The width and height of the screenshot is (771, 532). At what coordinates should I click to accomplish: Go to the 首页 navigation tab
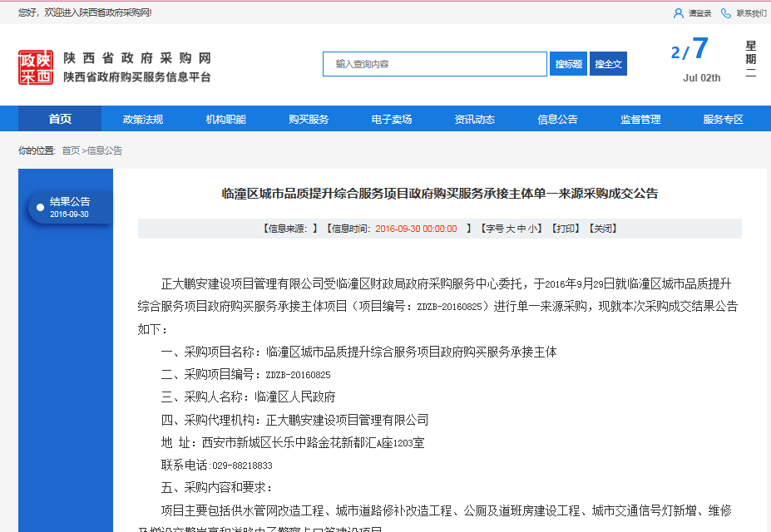60,119
